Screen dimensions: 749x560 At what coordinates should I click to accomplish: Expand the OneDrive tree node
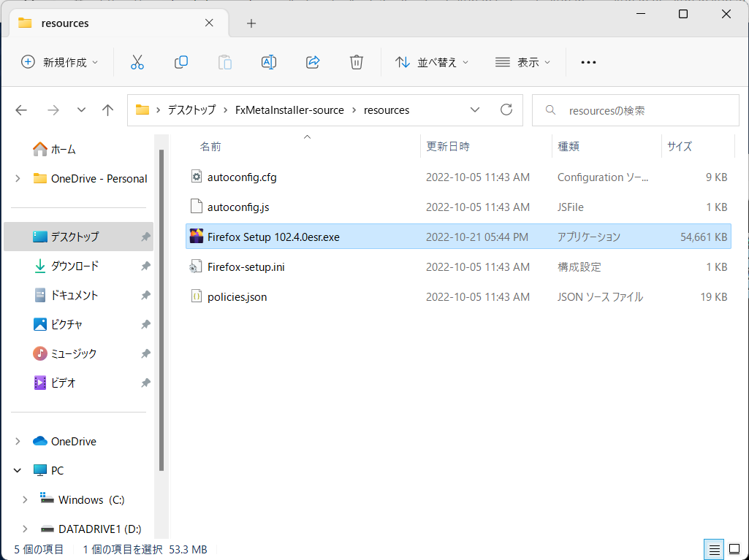[18, 441]
